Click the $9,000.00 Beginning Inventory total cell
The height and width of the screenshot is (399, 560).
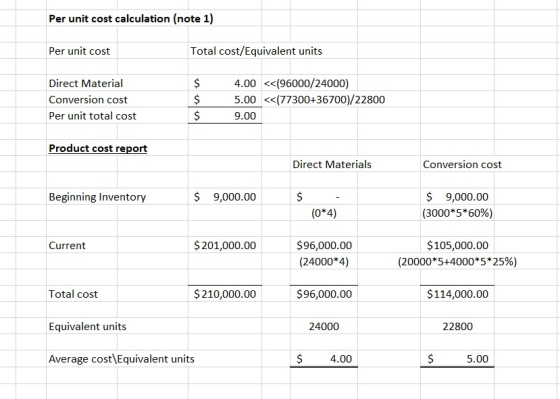tap(225, 197)
